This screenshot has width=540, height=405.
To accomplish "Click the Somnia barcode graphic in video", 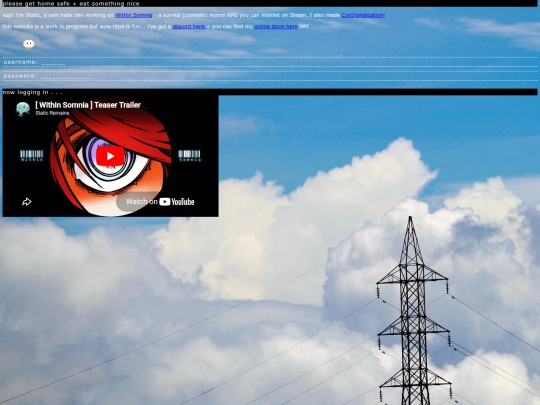I will [x=189, y=156].
